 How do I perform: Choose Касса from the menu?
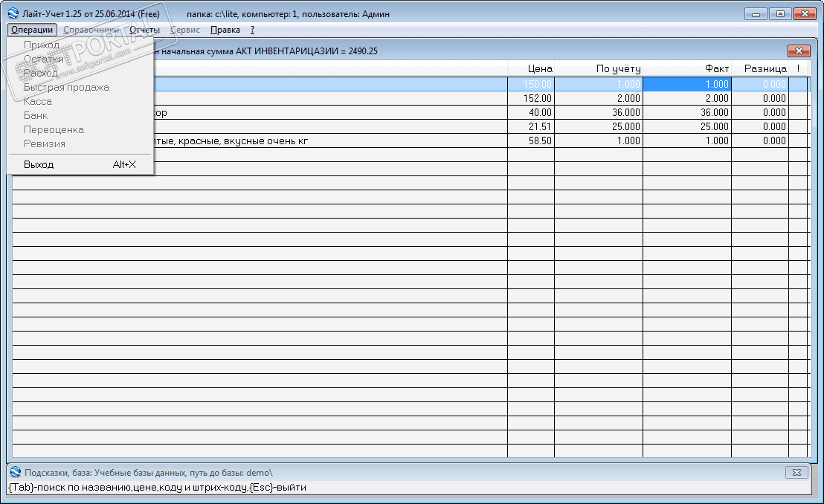coord(80,101)
